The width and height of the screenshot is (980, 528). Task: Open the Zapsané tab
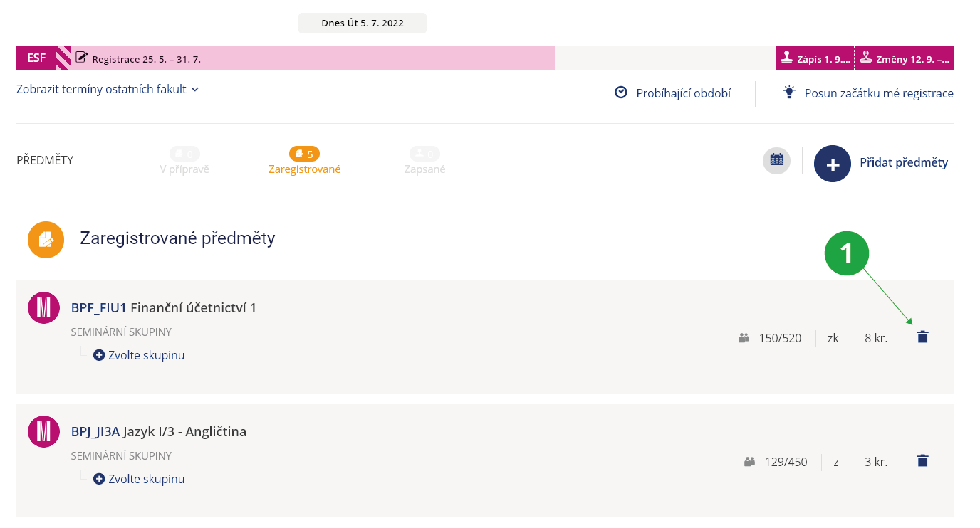tap(424, 162)
